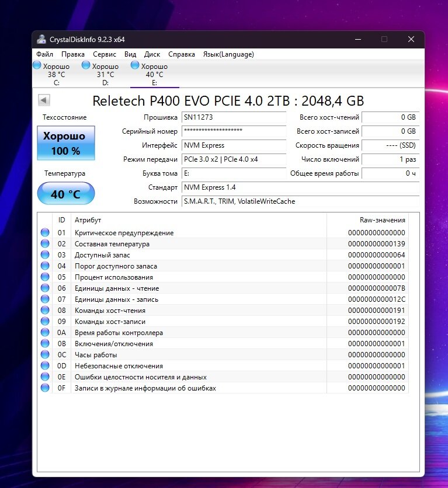Select row Небезопасные отключения
The height and width of the screenshot is (488, 448).
pyautogui.click(x=223, y=365)
